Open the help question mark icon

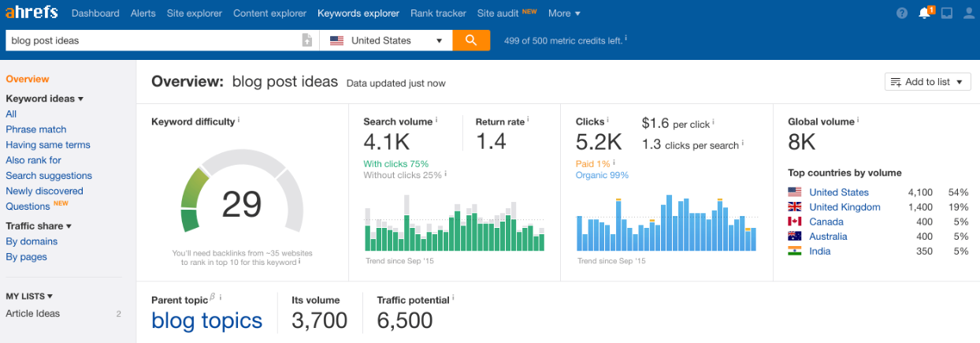pos(902,13)
